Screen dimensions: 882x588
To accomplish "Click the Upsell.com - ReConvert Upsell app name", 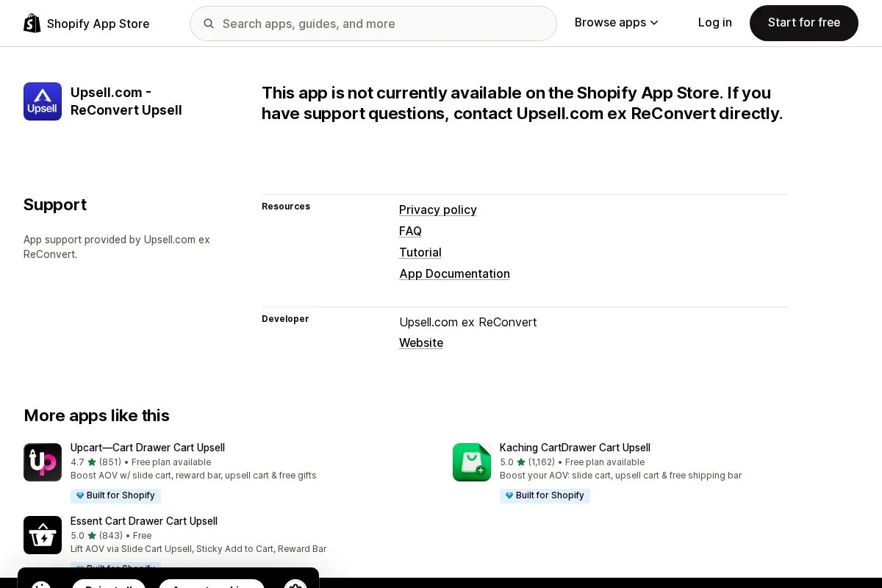I will point(126,101).
